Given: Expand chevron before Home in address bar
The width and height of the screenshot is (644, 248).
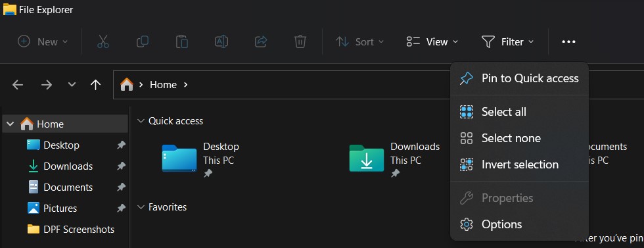Looking at the screenshot, I should pyautogui.click(x=141, y=85).
